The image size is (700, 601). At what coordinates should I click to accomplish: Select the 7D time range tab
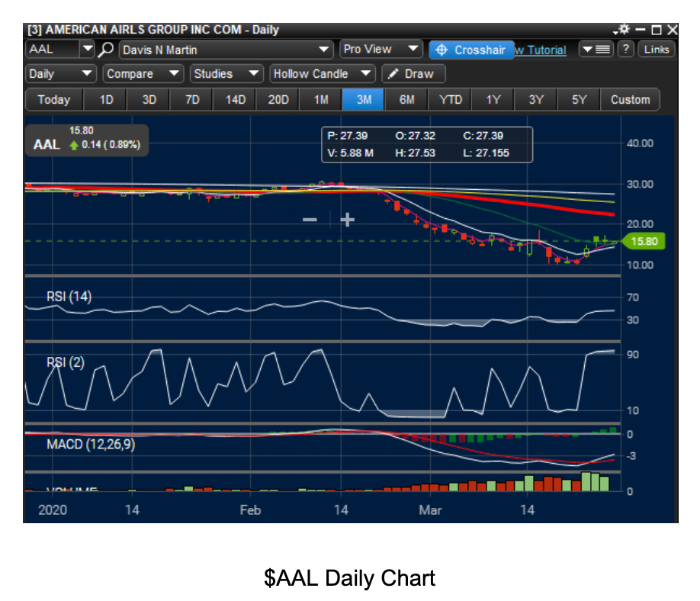tap(192, 100)
